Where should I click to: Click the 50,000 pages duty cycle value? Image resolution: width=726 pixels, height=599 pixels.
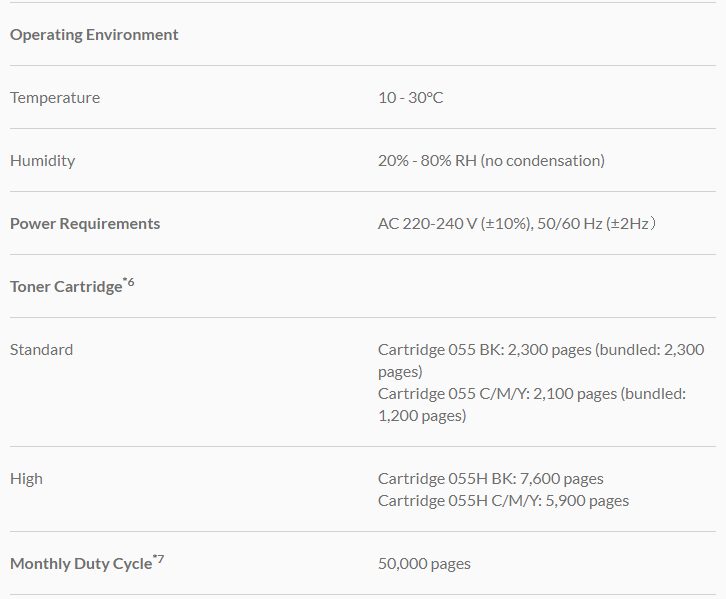click(424, 564)
